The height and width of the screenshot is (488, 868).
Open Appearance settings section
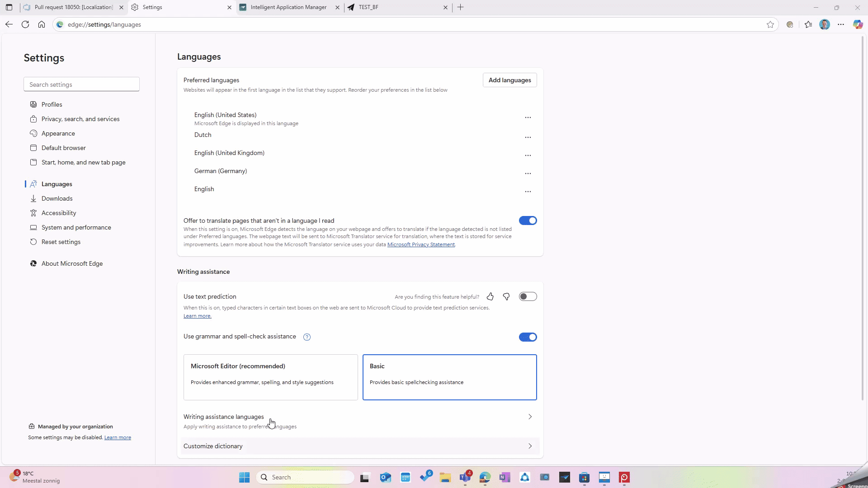tap(58, 133)
